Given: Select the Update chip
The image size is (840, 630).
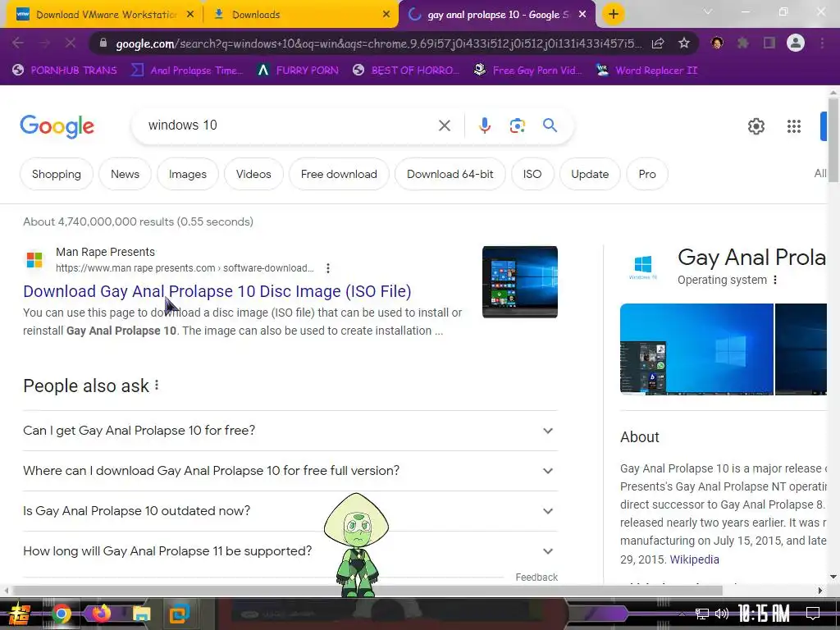Looking at the screenshot, I should point(590,174).
